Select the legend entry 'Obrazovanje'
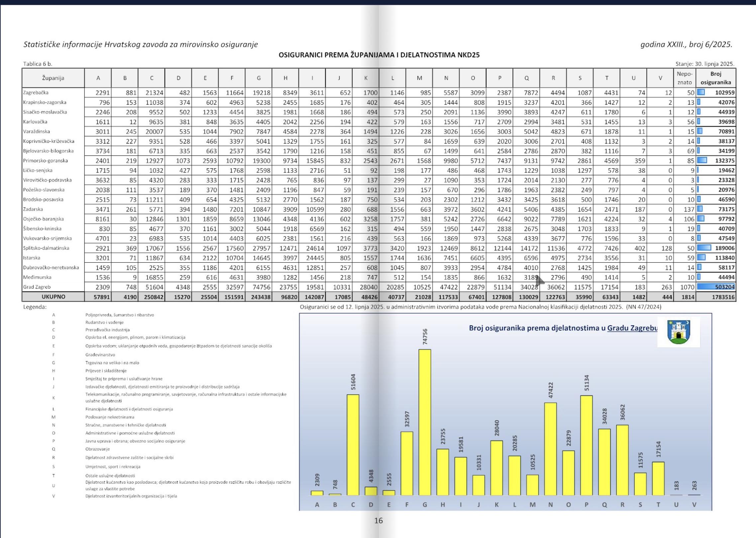This screenshot has height=538, width=756. tap(97, 449)
